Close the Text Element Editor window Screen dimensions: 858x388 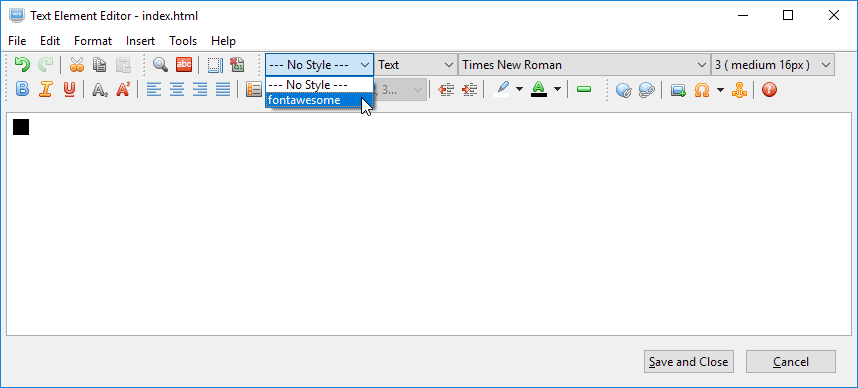coord(834,15)
